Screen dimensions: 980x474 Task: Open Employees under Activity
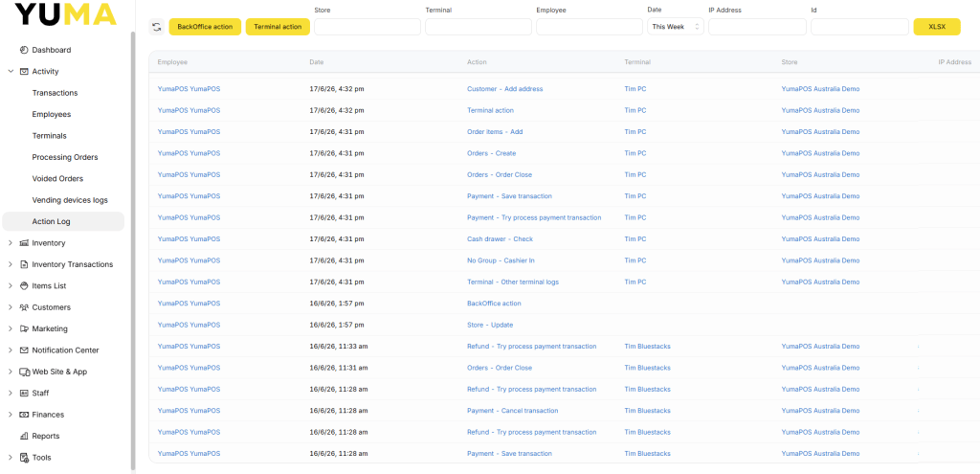click(x=52, y=115)
